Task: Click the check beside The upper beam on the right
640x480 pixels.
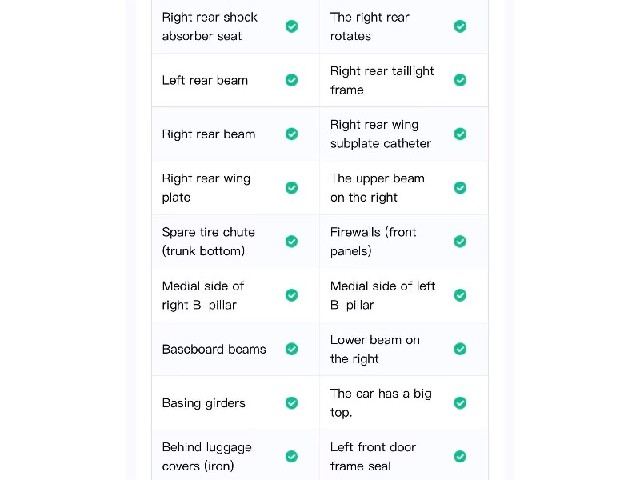Action: (x=460, y=188)
